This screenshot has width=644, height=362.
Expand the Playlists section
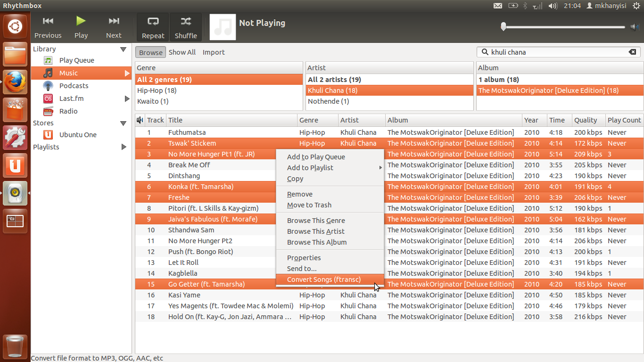coord(124,147)
